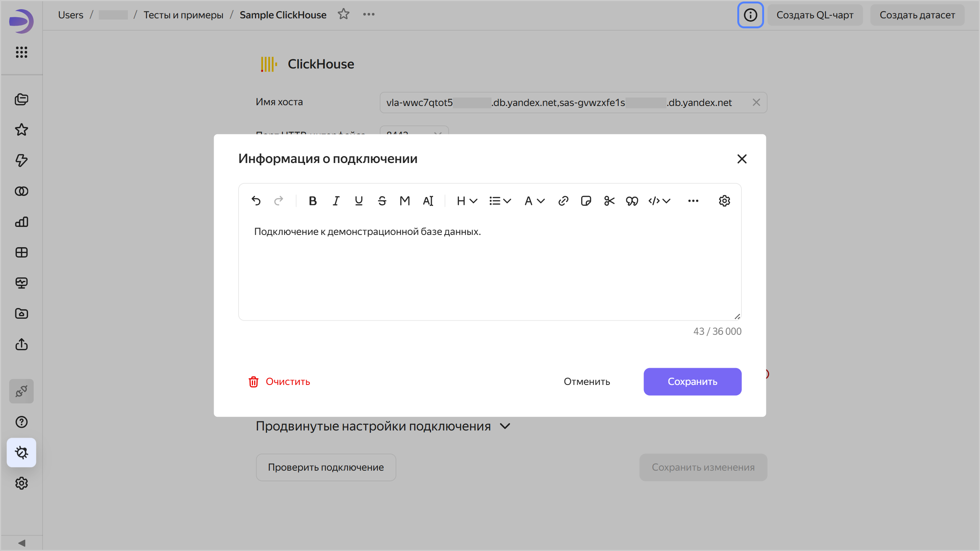Click the scissors cut icon

[609, 201]
